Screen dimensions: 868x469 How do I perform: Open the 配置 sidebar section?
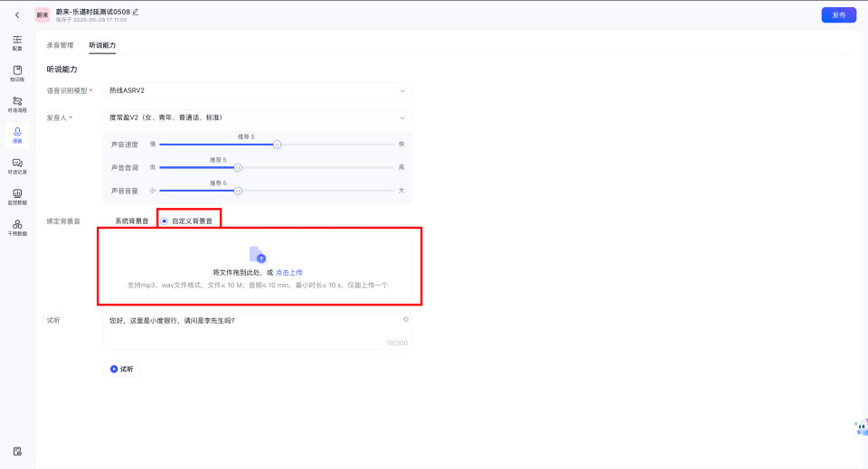pyautogui.click(x=17, y=42)
